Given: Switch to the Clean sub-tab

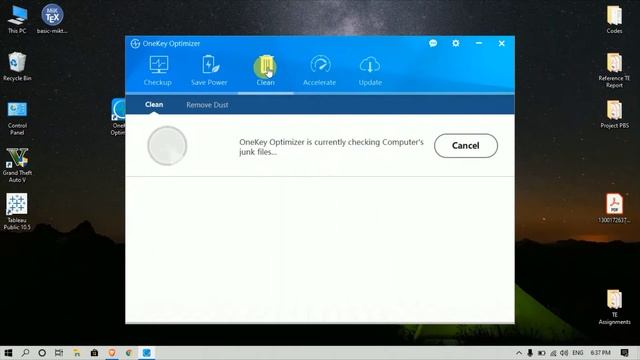Looking at the screenshot, I should click(x=154, y=104).
